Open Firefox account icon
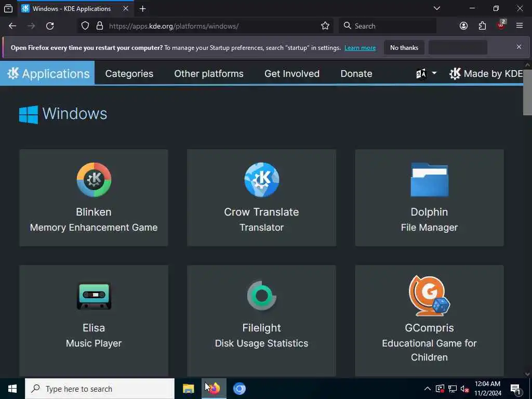 463,26
